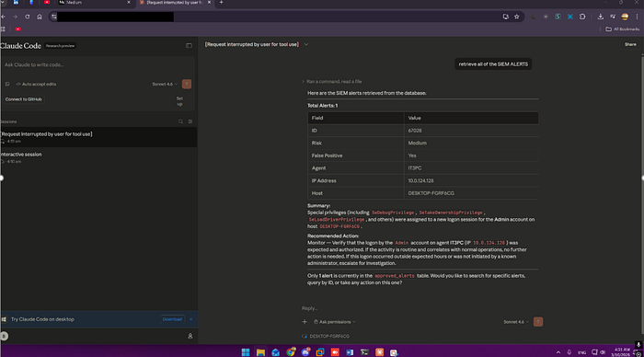Select the IP Address value 10.0.124.128
This screenshot has width=644, height=357.
coord(420,180)
